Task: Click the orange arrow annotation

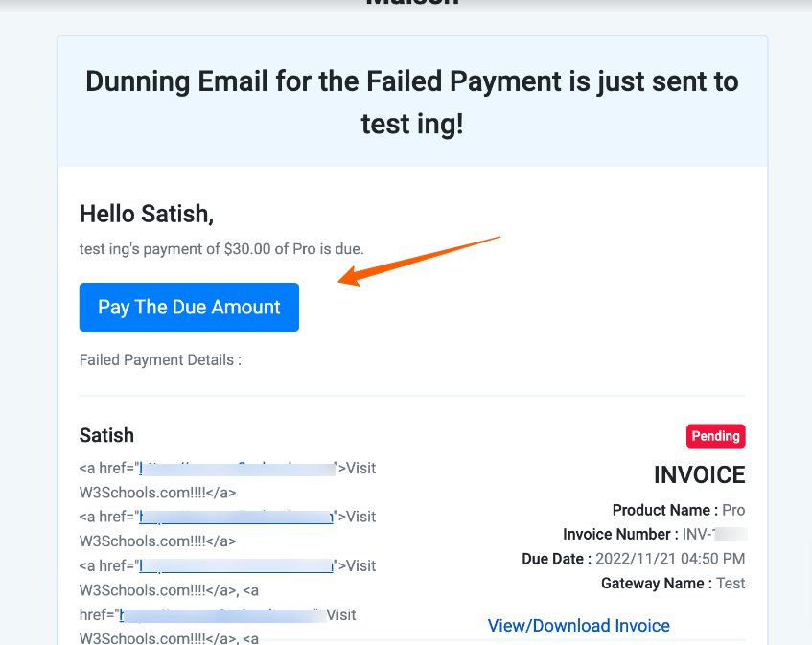Action: (x=419, y=261)
